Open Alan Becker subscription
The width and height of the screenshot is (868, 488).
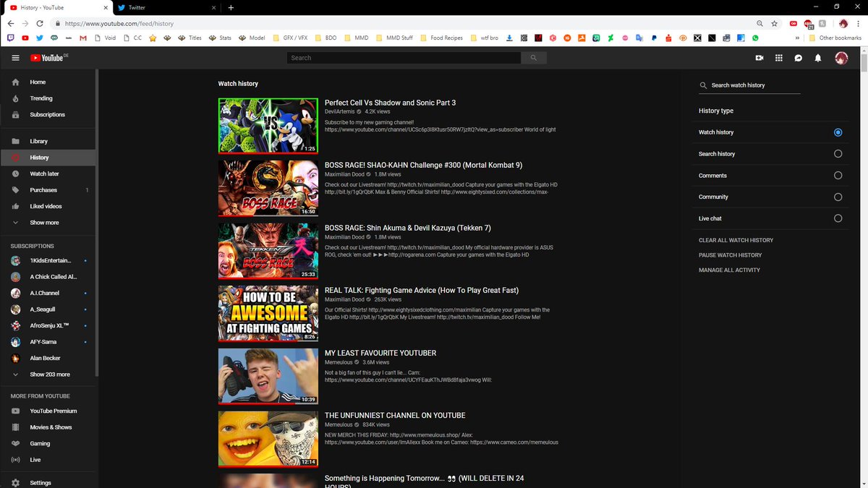tap(48, 358)
